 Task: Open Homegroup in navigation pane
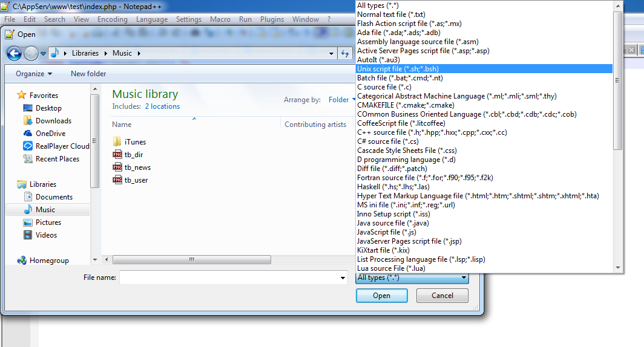(x=49, y=261)
